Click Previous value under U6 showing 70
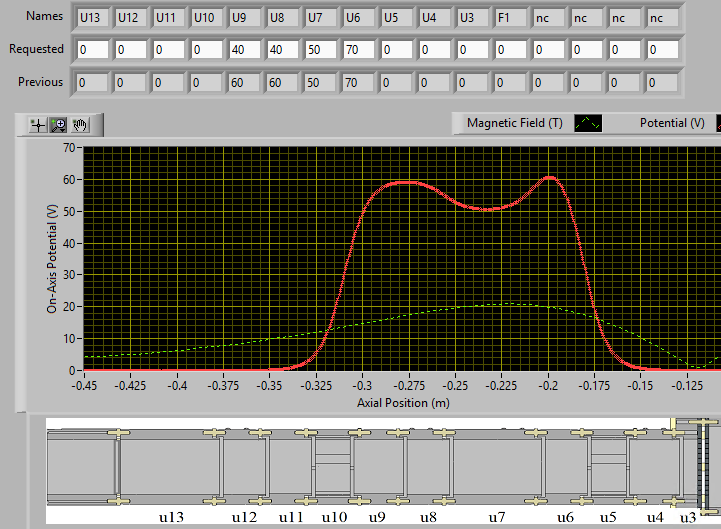This screenshot has height=529, width=721. point(359,83)
